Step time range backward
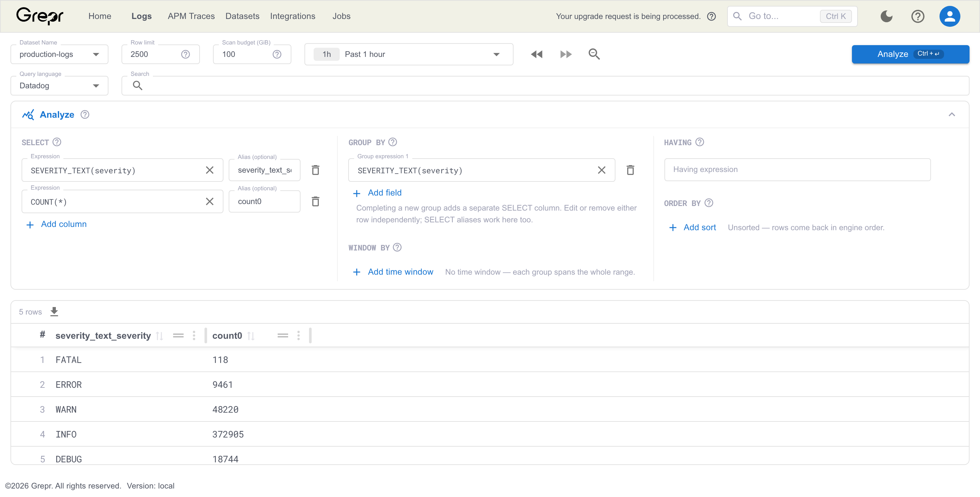Image resolution: width=980 pixels, height=497 pixels. (536, 55)
